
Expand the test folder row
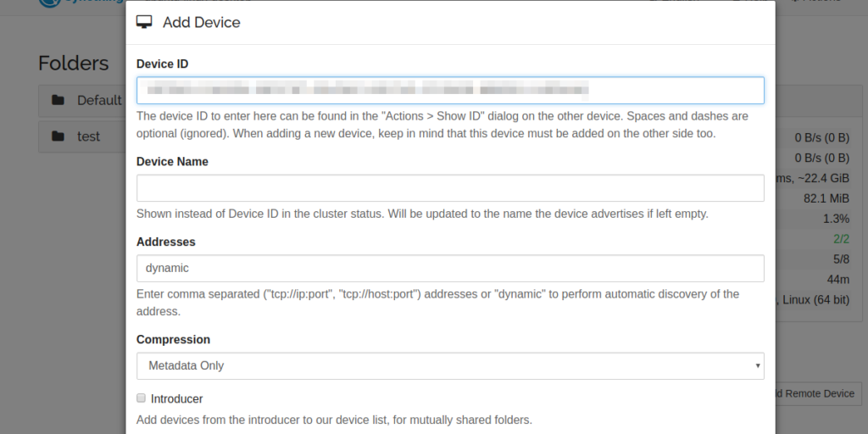88,136
